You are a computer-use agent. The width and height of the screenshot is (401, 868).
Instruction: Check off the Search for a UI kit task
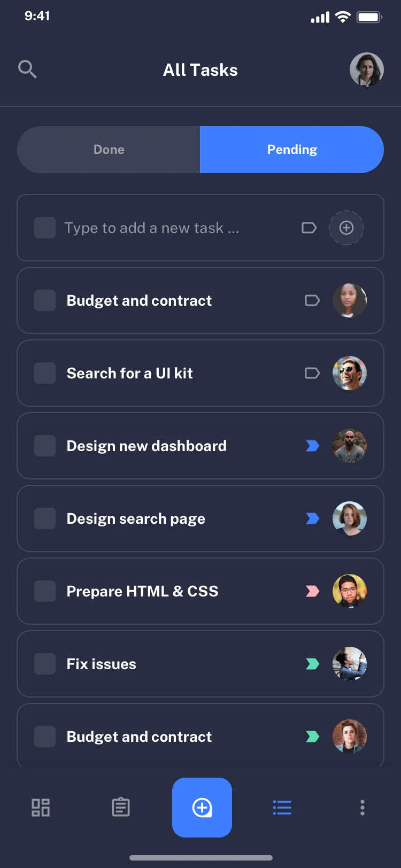[45, 373]
